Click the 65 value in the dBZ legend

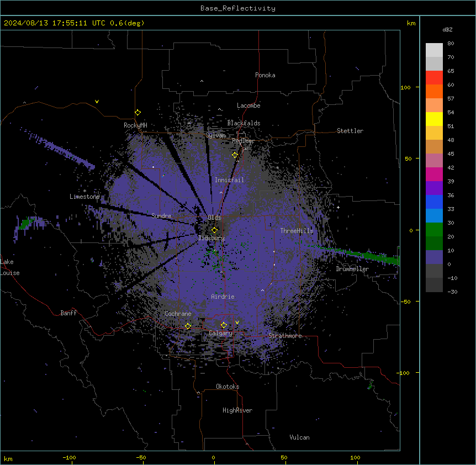[x=451, y=71]
